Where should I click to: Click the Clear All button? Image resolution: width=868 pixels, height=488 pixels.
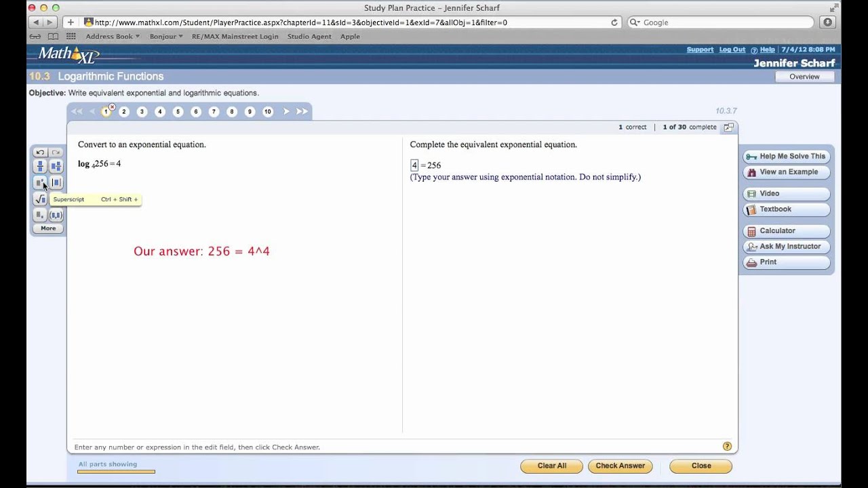(x=552, y=466)
